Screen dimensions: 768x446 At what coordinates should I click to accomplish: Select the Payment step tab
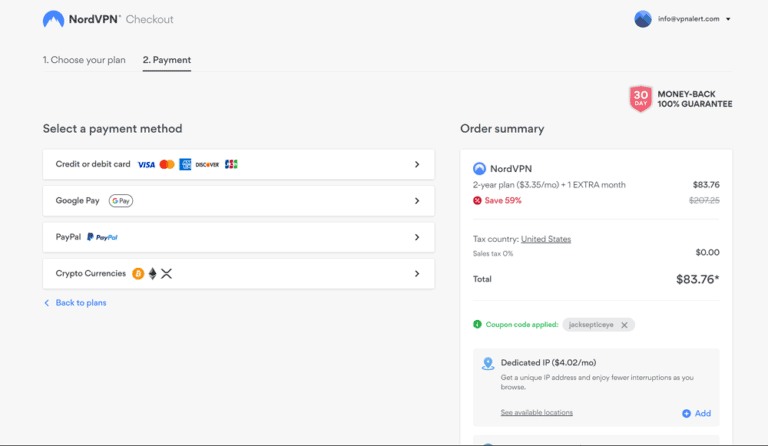coord(167,60)
